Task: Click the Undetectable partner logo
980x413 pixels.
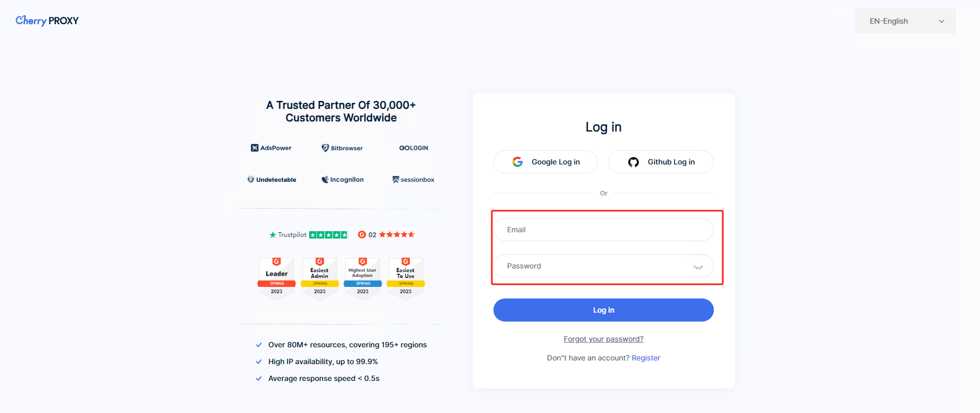Action: 272,180
